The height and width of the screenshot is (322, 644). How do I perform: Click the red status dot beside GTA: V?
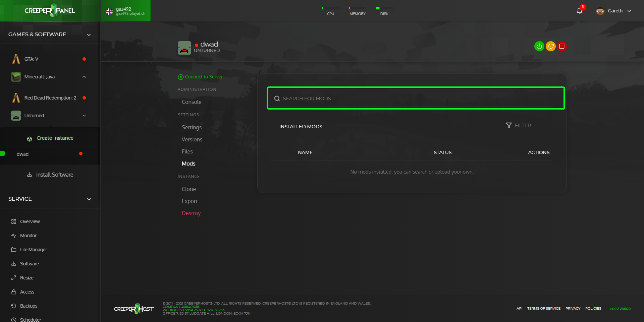click(84, 59)
